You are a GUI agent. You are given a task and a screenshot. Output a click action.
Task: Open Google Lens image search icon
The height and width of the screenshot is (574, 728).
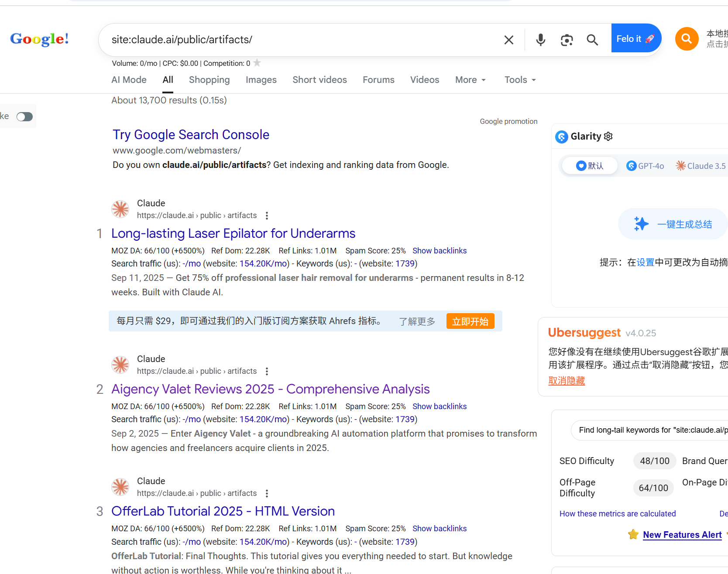(x=567, y=40)
